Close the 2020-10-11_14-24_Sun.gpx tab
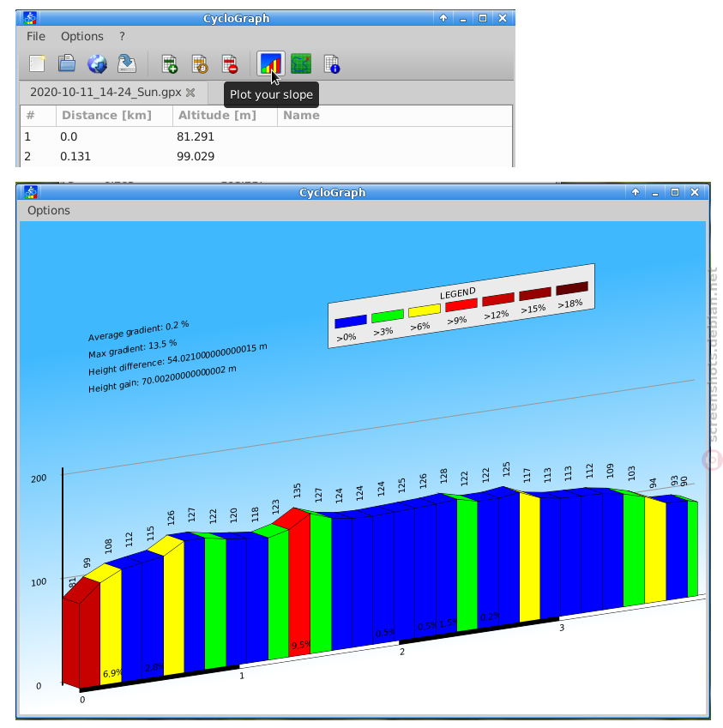This screenshot has height=728, width=723. click(190, 93)
